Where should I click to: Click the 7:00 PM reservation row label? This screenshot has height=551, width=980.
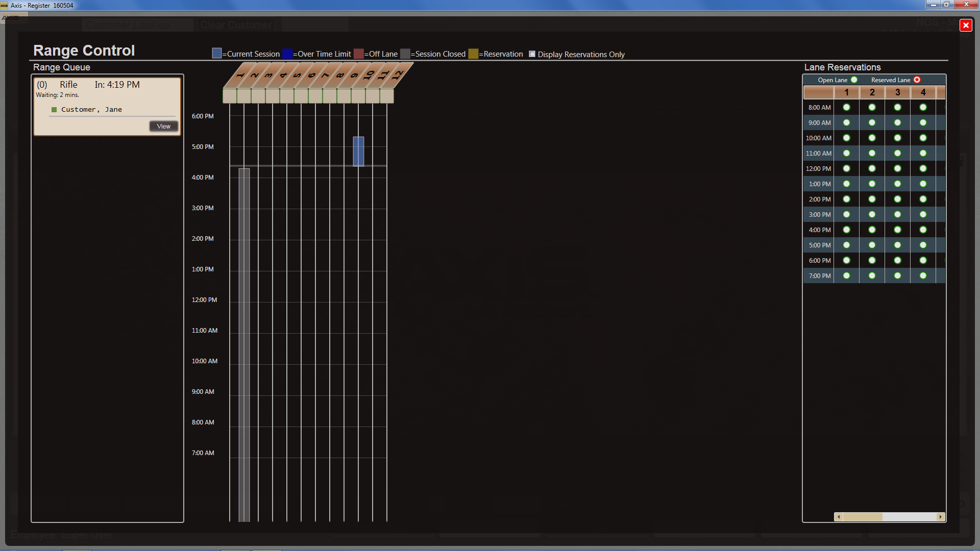click(819, 275)
